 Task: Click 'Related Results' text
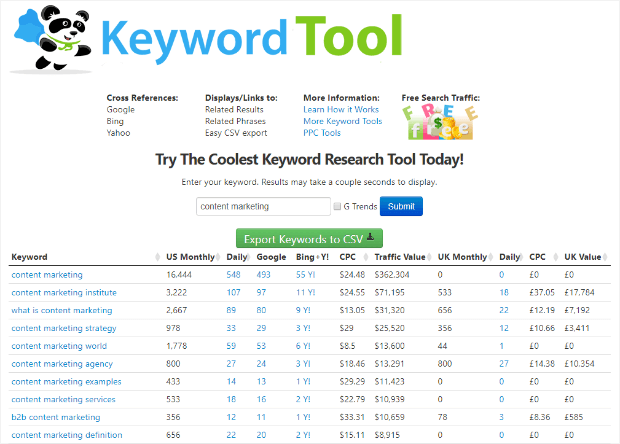click(234, 110)
